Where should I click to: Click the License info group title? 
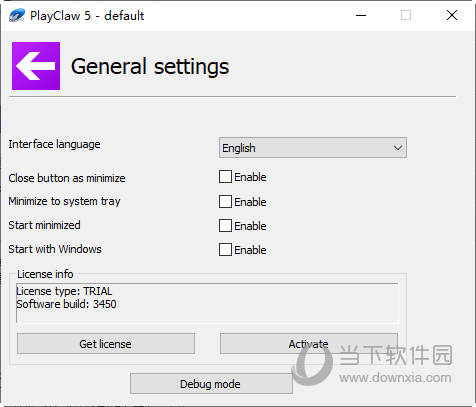tap(45, 274)
